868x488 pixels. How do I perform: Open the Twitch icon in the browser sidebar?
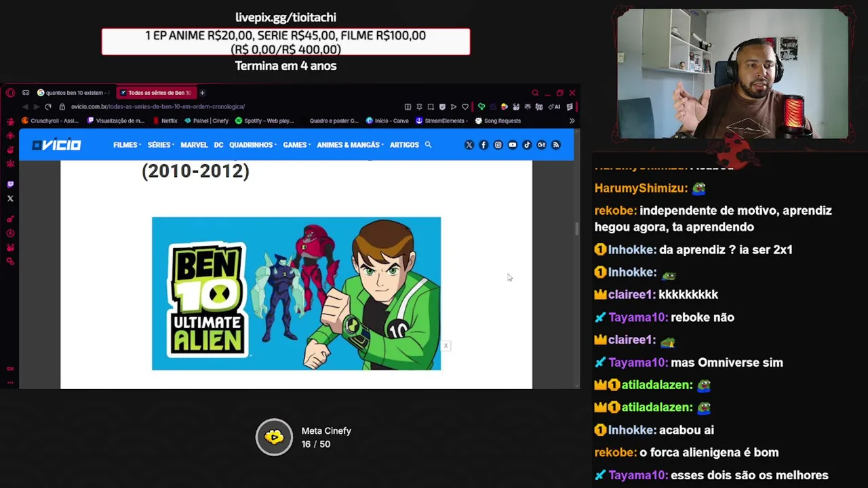(10, 184)
